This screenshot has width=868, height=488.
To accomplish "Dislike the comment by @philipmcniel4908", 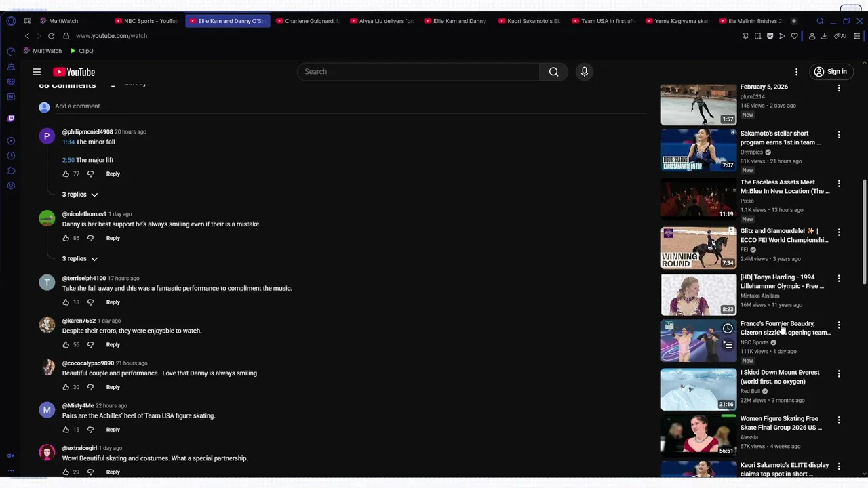I will pos(90,174).
